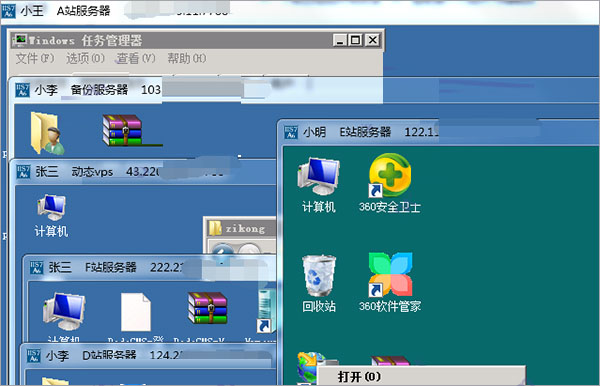
Task: Open the 选项(O) menu in Task Manager
Action: click(x=85, y=59)
